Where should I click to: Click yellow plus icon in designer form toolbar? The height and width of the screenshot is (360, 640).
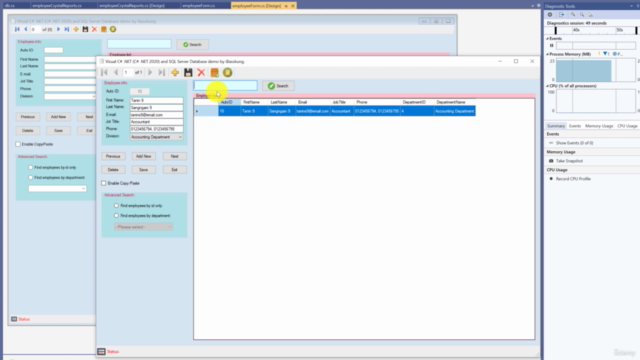(x=76, y=29)
